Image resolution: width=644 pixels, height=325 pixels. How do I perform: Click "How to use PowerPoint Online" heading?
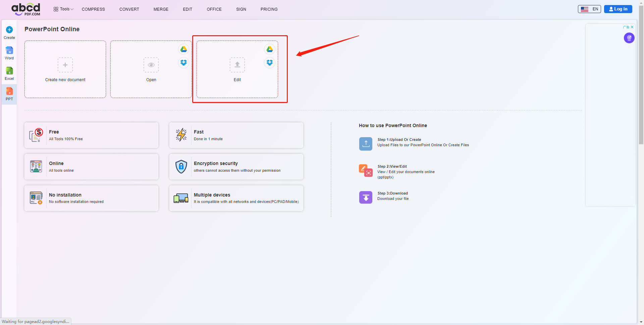pos(393,125)
